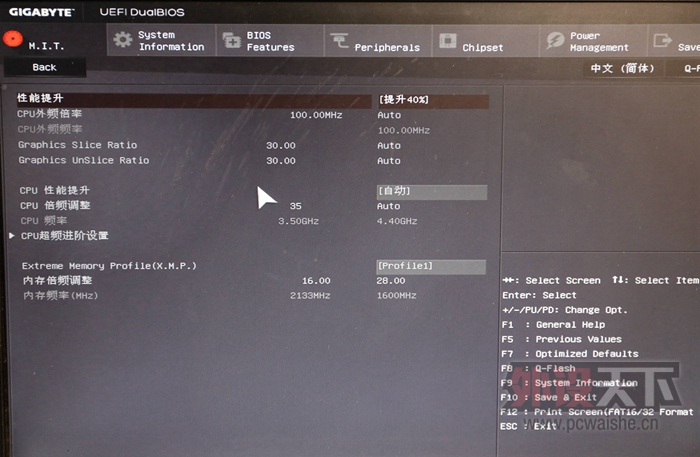
Task: Open the X.M.P. [Profile1] dropdown
Action: point(431,266)
